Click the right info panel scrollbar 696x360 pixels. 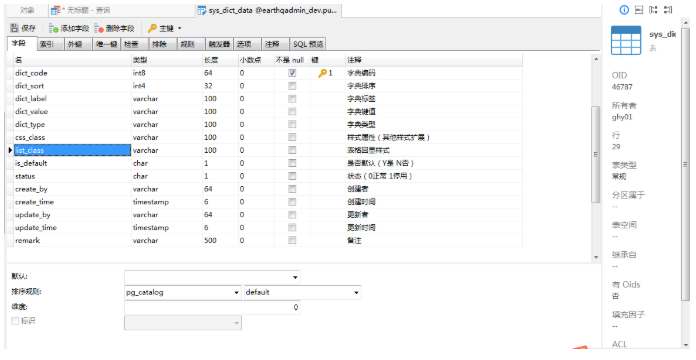coord(685,164)
